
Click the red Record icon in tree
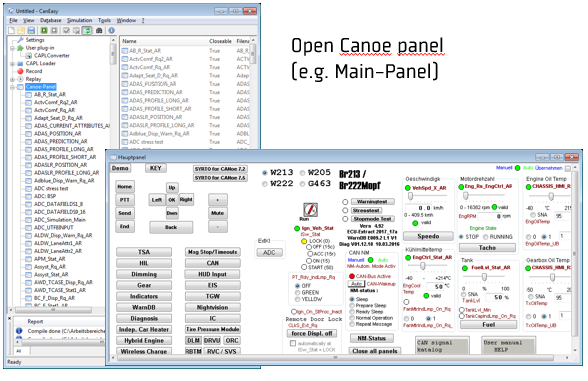(x=20, y=71)
